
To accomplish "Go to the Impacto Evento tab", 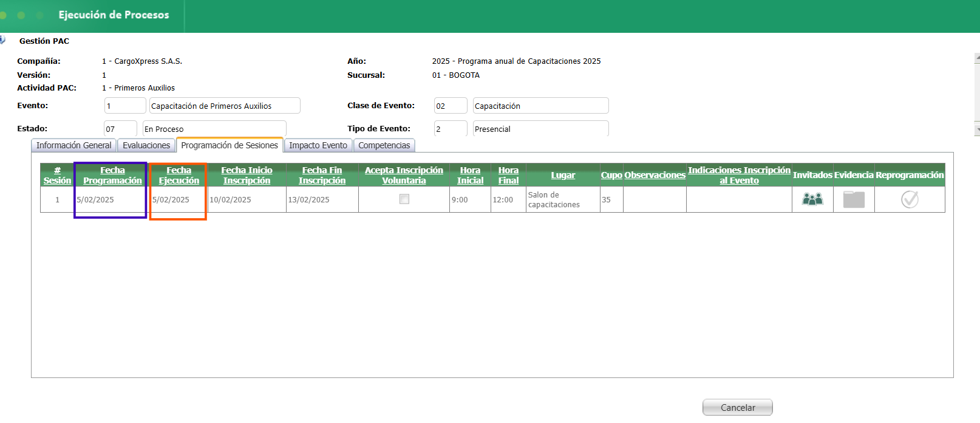I will click(318, 145).
